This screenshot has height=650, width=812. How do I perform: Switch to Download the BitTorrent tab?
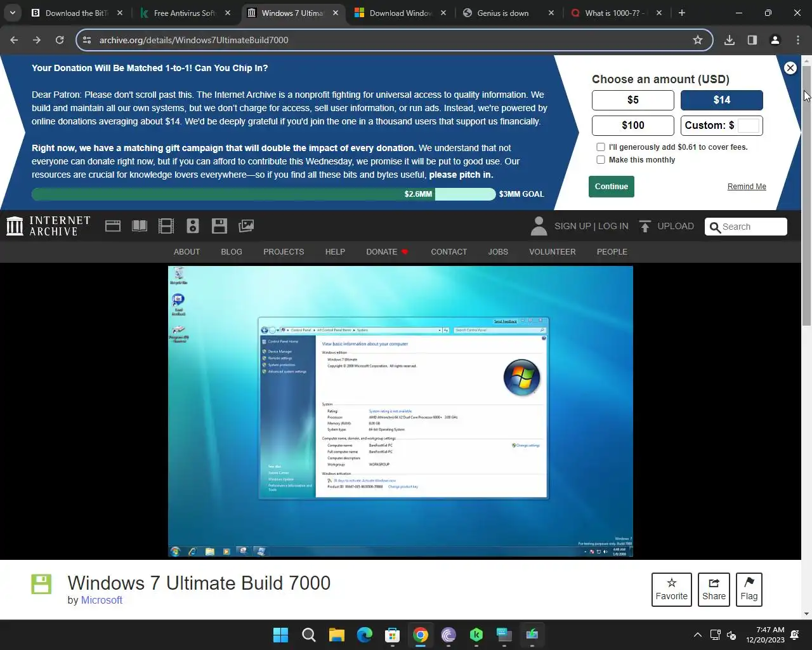pyautogui.click(x=77, y=13)
